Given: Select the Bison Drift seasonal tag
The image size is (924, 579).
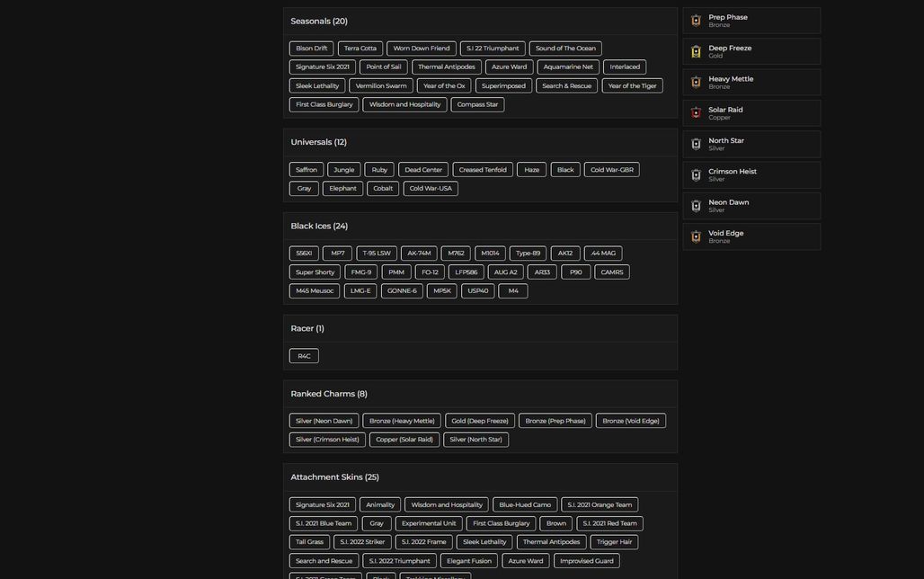Looking at the screenshot, I should (311, 49).
